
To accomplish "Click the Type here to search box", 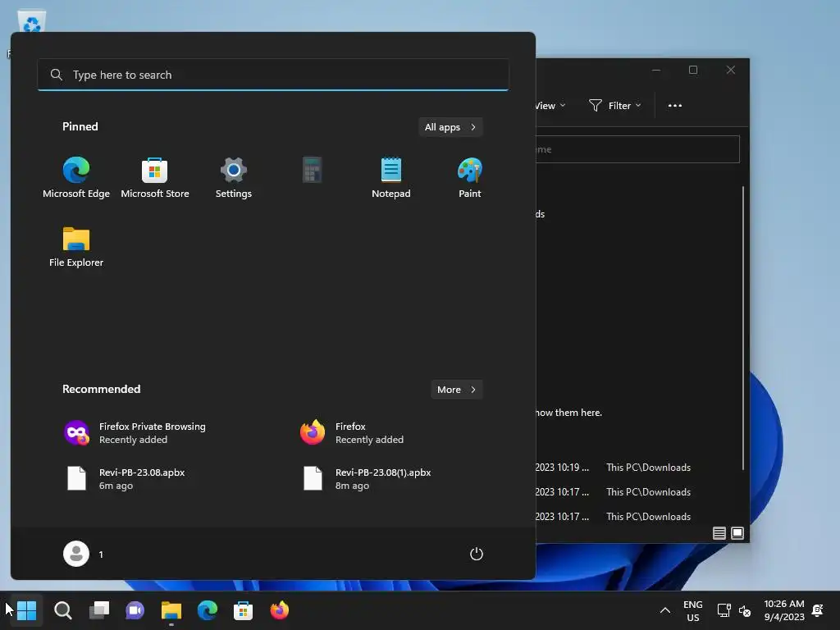I will coord(273,75).
